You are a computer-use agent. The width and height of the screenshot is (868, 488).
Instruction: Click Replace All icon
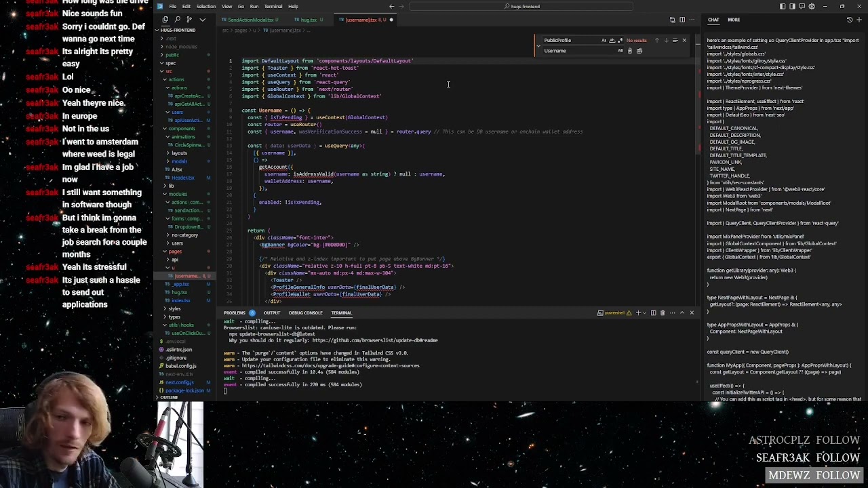639,51
